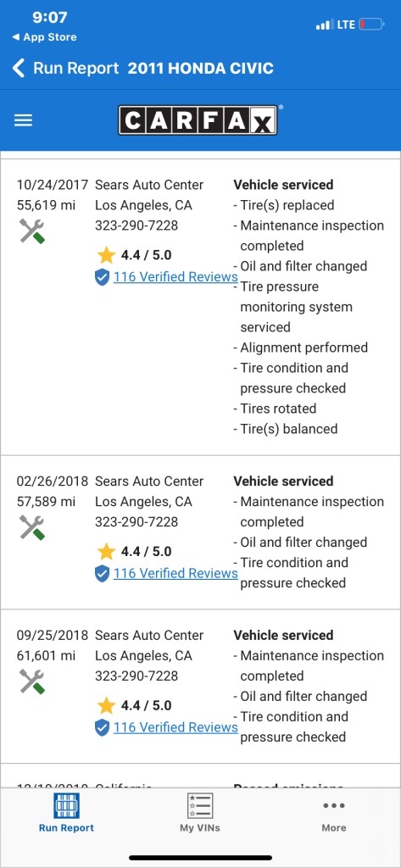
Task: Open 116 Verified Reviews link for the 09/25/2018 entry
Action: 175,727
